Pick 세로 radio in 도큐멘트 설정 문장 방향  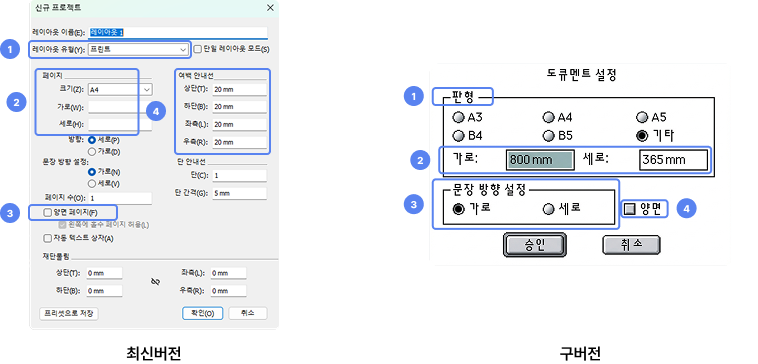(x=548, y=209)
